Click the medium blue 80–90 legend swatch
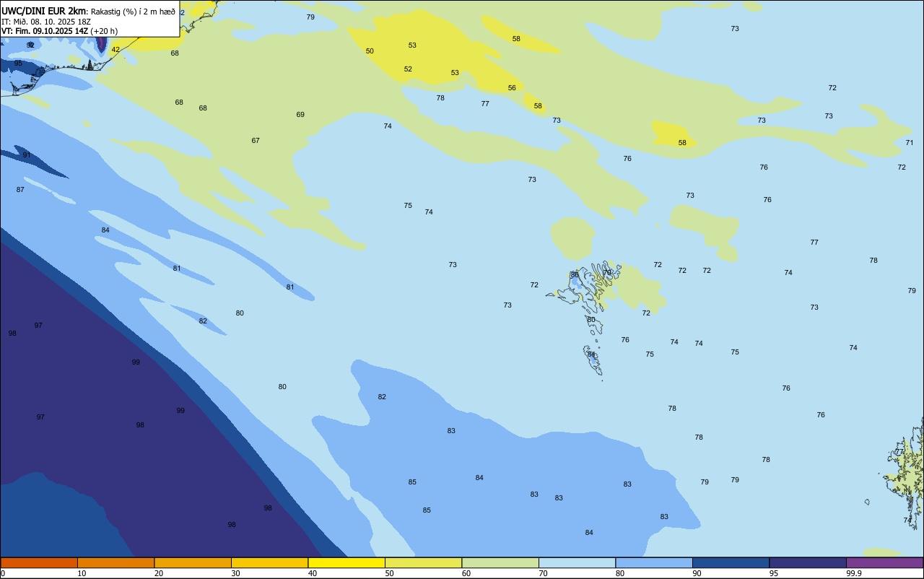924x579 pixels. [654, 562]
